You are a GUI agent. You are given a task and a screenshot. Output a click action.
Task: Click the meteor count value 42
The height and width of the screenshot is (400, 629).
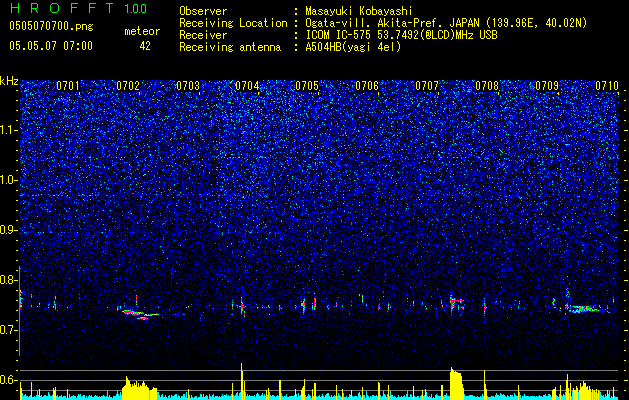pyautogui.click(x=145, y=46)
